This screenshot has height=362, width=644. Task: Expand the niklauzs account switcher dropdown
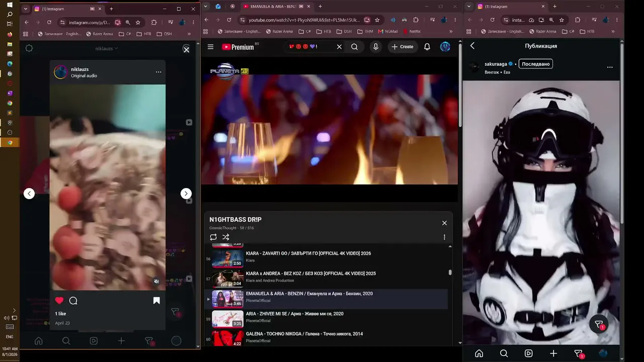click(x=107, y=48)
